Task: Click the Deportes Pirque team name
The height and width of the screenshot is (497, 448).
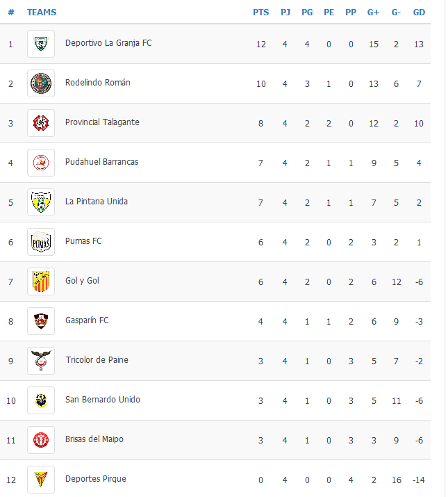Action: pos(96,479)
